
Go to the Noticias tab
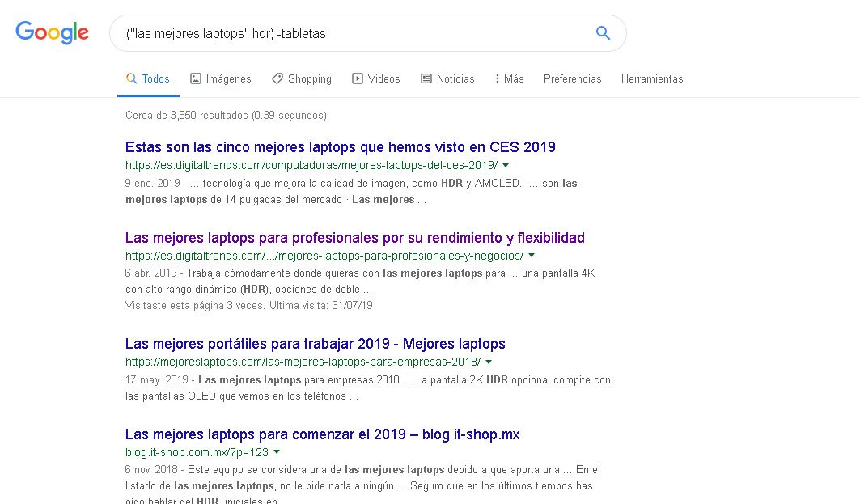tap(447, 79)
